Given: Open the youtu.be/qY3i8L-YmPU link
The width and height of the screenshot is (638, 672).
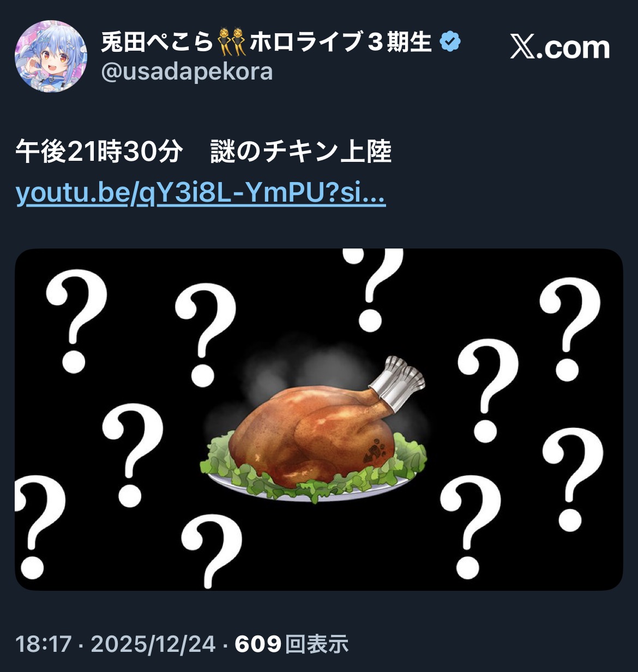Looking at the screenshot, I should [x=201, y=193].
